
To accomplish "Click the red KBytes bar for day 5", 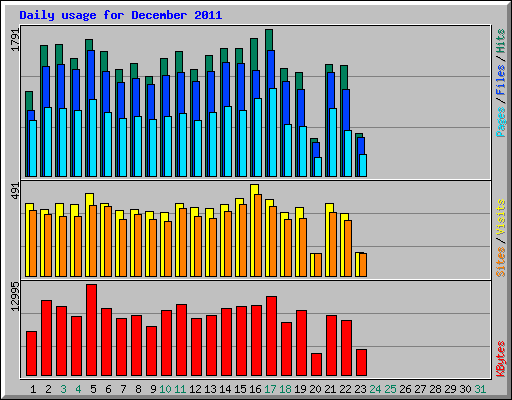I will (92, 330).
